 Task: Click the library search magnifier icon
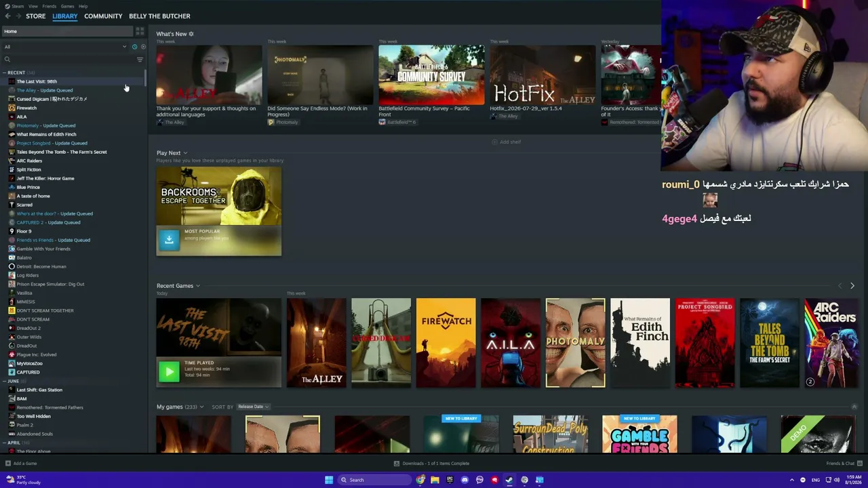point(7,60)
